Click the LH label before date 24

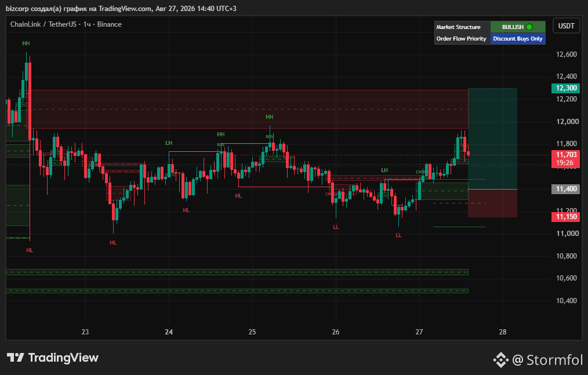169,143
